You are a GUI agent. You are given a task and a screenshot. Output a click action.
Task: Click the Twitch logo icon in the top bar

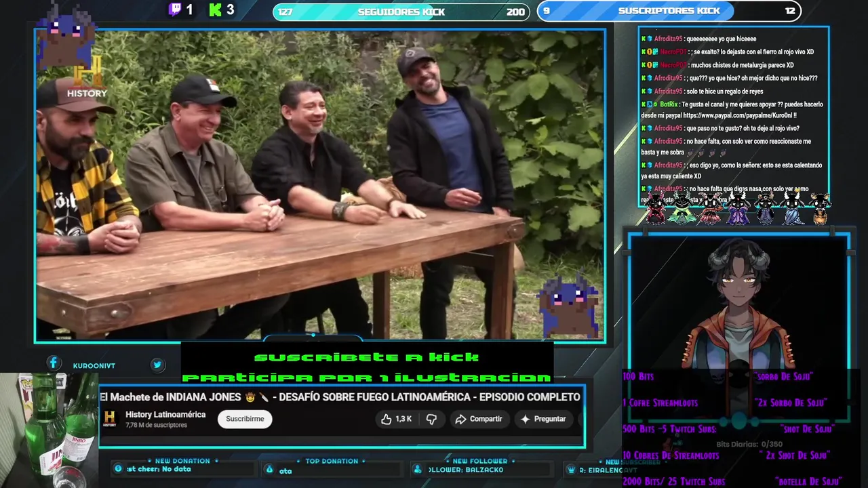pos(175,9)
